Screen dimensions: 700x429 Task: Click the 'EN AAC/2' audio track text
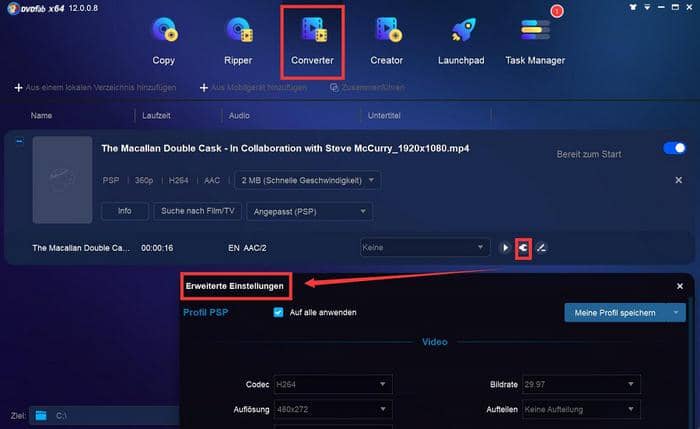tap(247, 248)
